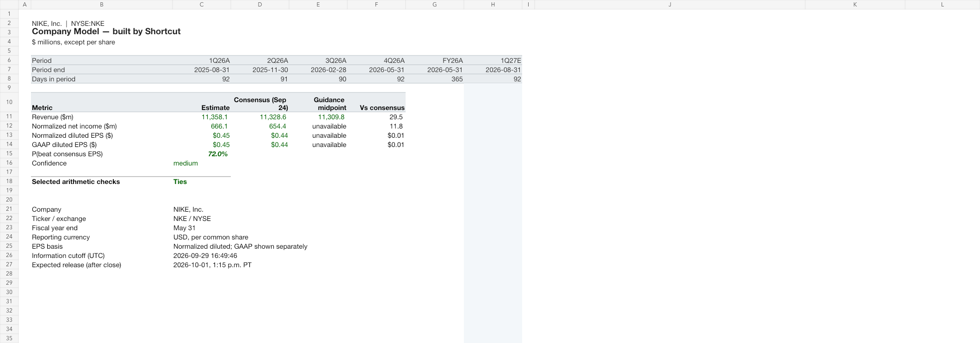Select the 1Q26A period cell

coord(202,61)
